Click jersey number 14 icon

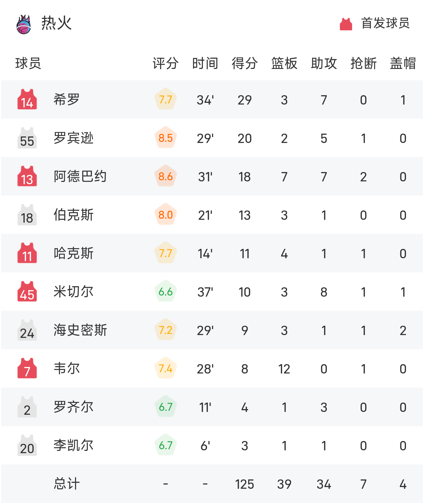(27, 99)
